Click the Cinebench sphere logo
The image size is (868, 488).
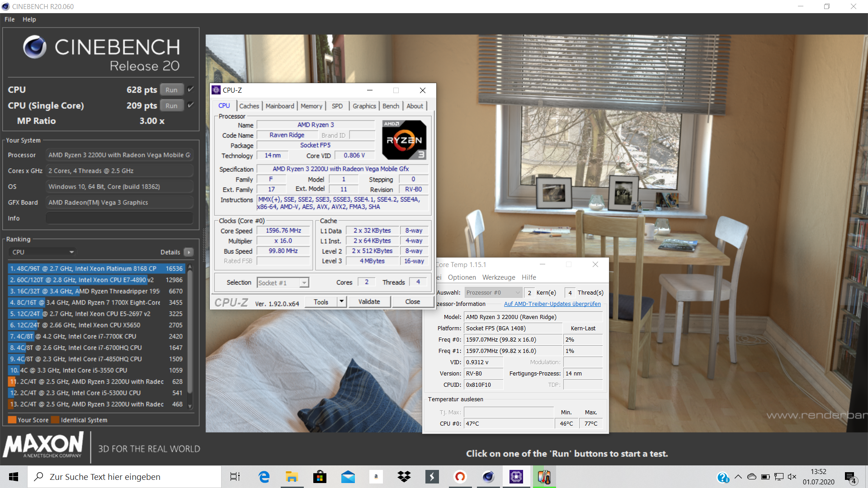[35, 47]
